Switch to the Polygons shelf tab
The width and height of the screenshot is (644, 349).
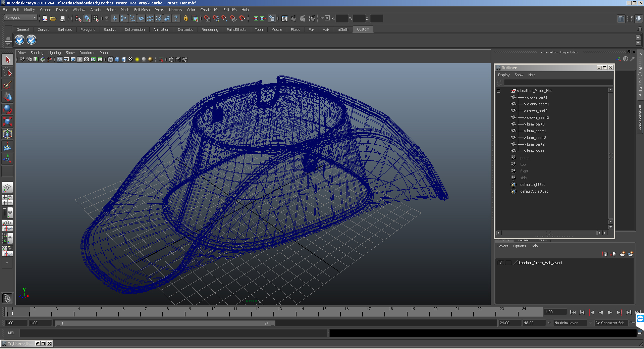88,30
